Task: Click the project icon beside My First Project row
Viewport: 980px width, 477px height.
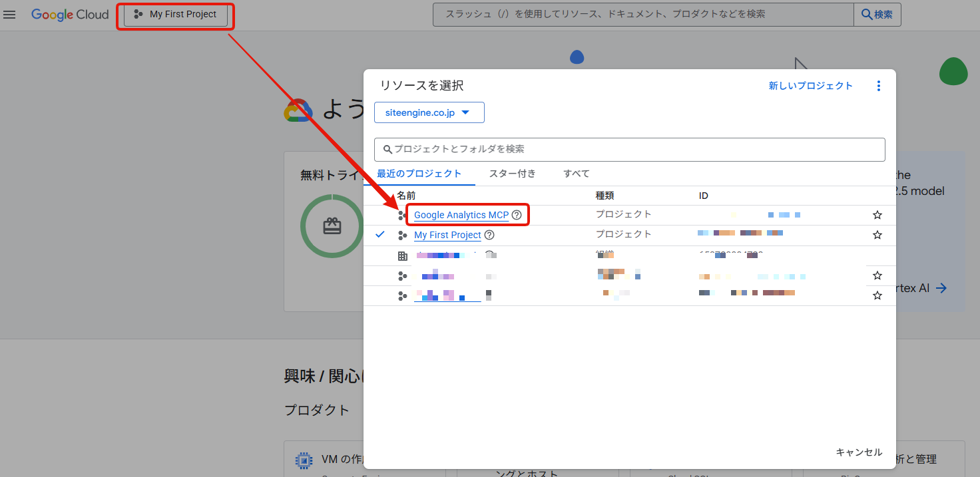Action: pyautogui.click(x=402, y=235)
